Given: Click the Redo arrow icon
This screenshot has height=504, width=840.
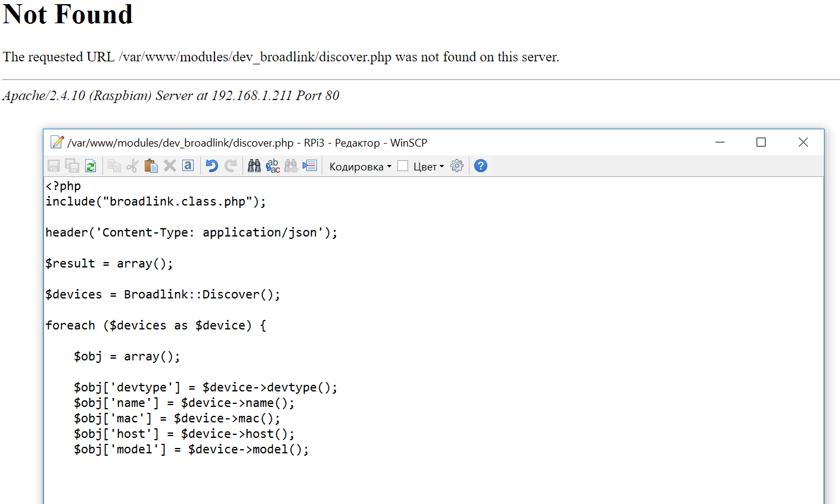Looking at the screenshot, I should point(231,166).
